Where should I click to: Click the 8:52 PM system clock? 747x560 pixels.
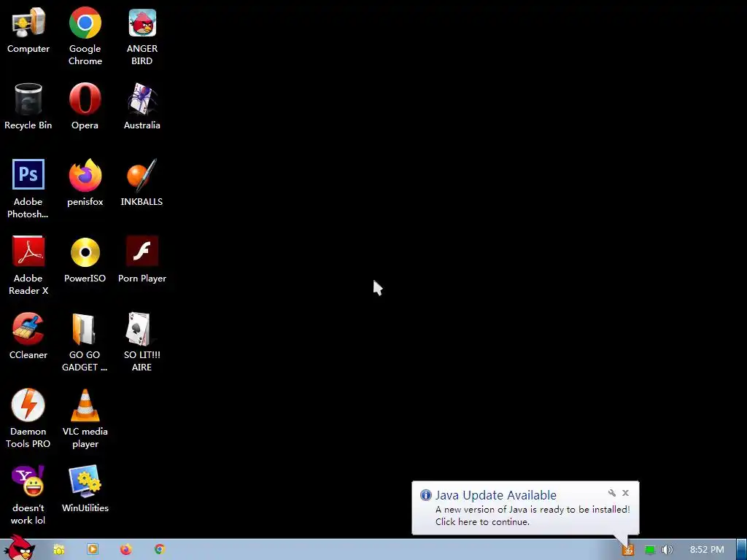[x=707, y=550]
